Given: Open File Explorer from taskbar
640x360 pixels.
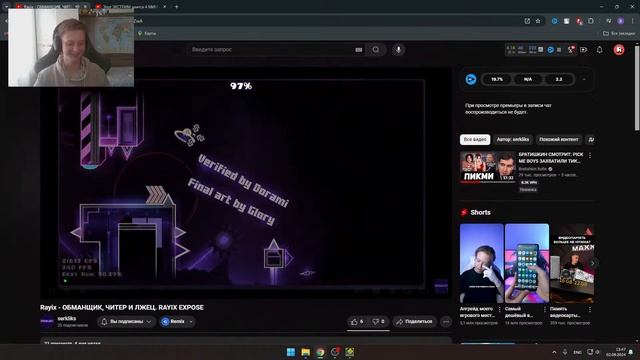Looking at the screenshot, I should (305, 352).
